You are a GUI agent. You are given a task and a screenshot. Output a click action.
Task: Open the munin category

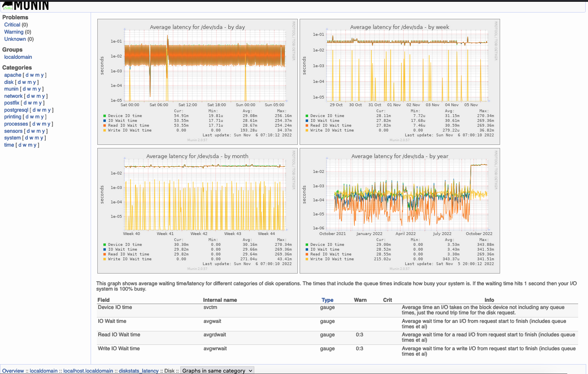(11, 89)
